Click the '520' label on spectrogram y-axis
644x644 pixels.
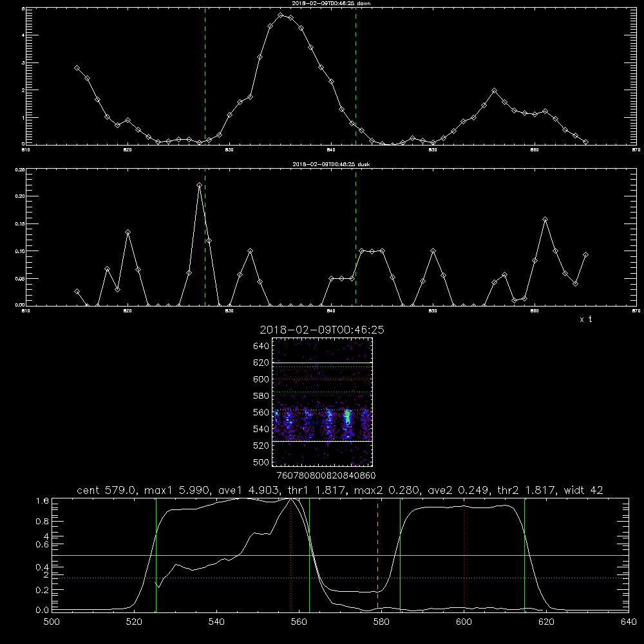coord(261,446)
